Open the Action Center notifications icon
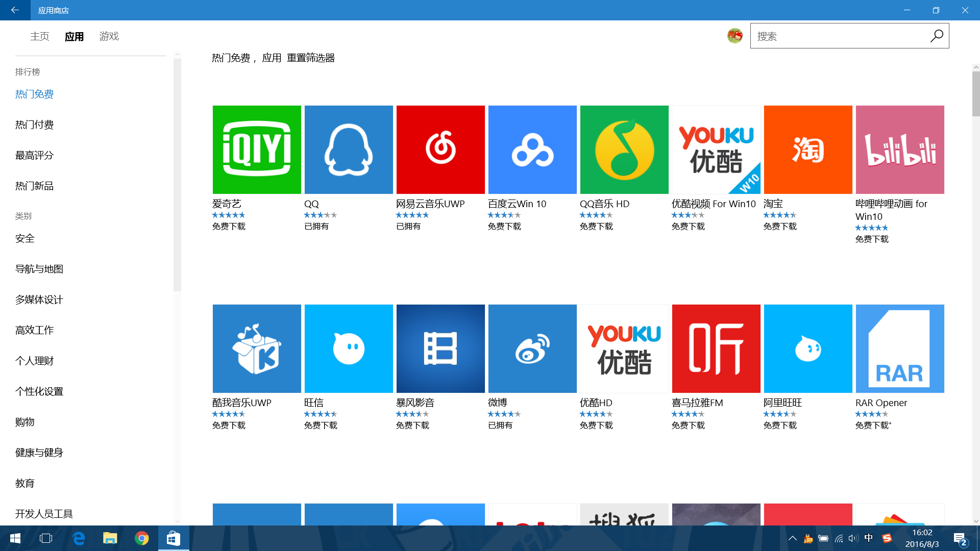This screenshot has width=980, height=551. 960,539
